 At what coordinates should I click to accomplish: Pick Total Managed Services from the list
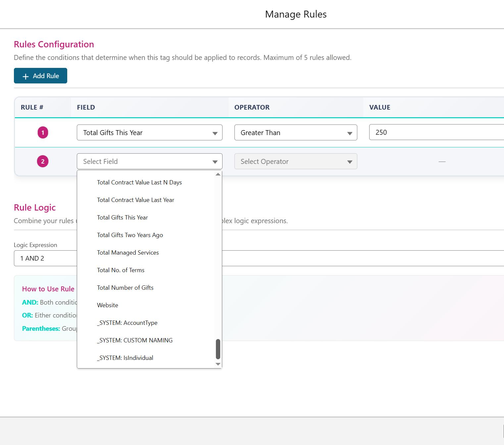coord(128,253)
